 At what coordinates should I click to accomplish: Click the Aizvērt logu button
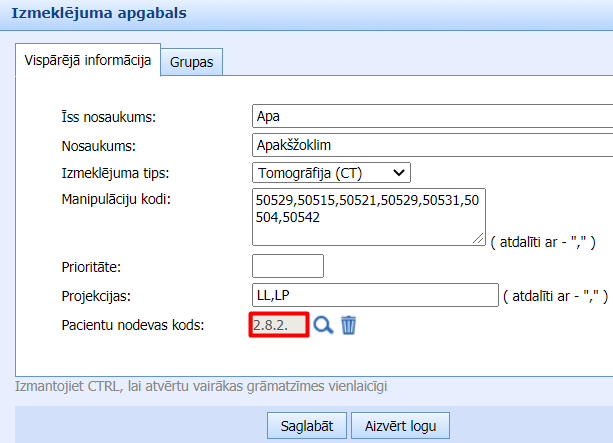pos(400,425)
